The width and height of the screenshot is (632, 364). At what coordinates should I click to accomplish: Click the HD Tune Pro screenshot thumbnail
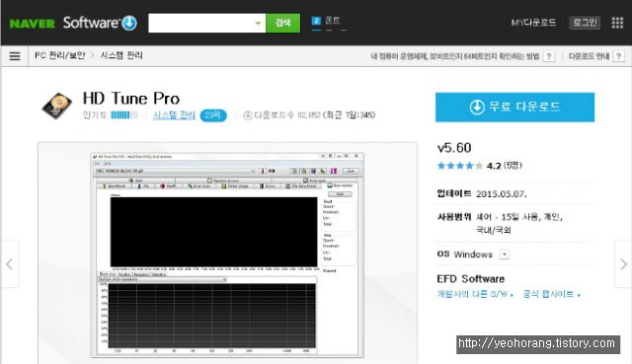(227, 255)
